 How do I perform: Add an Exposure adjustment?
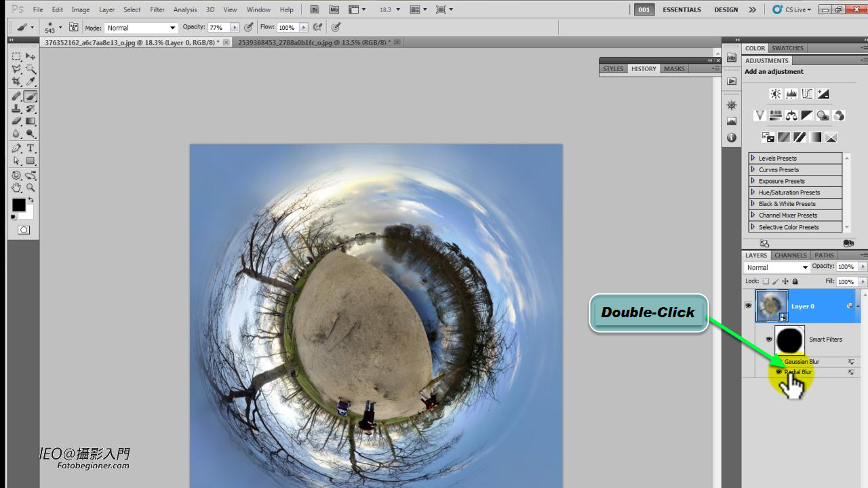(823, 94)
